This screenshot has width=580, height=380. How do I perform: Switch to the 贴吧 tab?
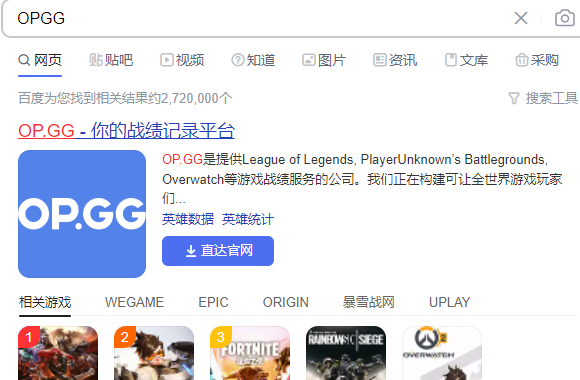[x=111, y=60]
